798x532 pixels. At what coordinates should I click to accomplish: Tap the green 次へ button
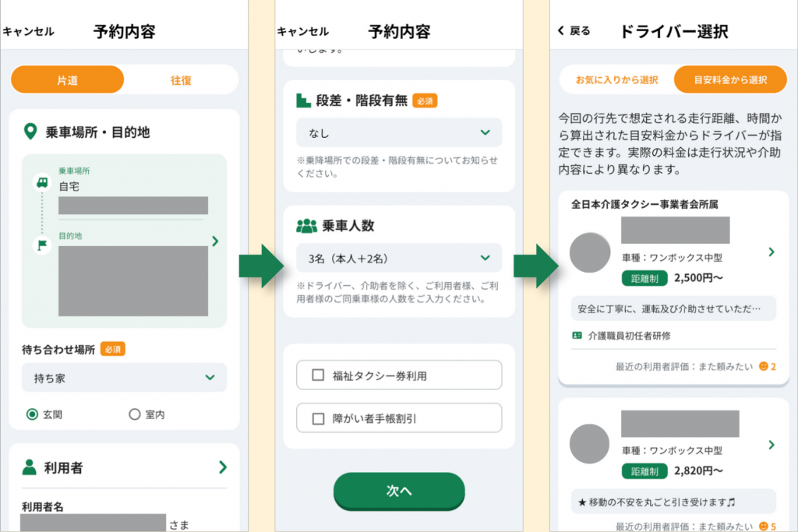(x=399, y=491)
